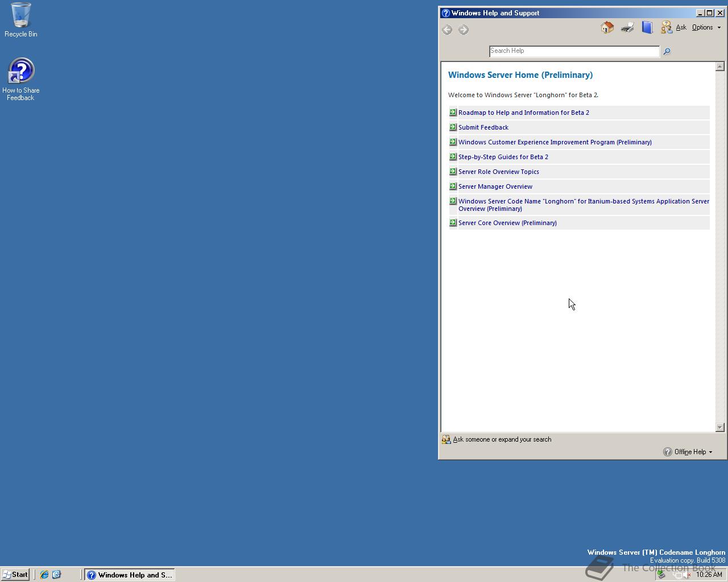This screenshot has height=582, width=728.
Task: Click Ask someone or expand your search
Action: point(497,439)
